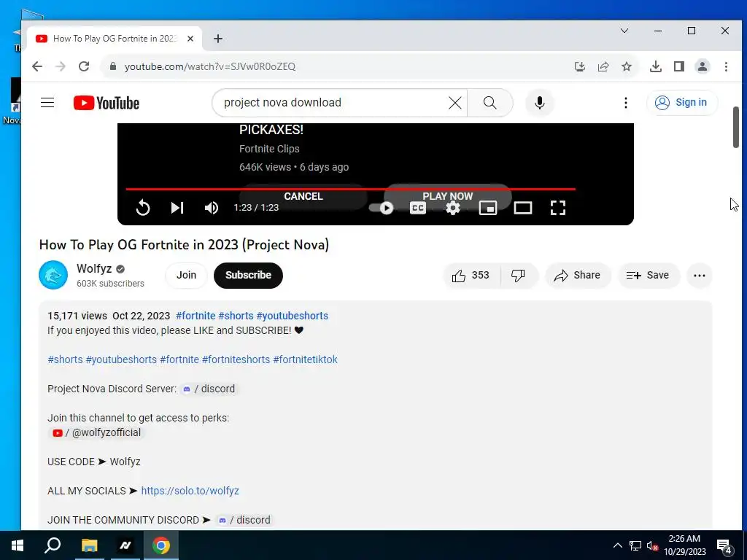Open taskbar volume speaker icon
The width and height of the screenshot is (747, 560).
tap(652, 546)
